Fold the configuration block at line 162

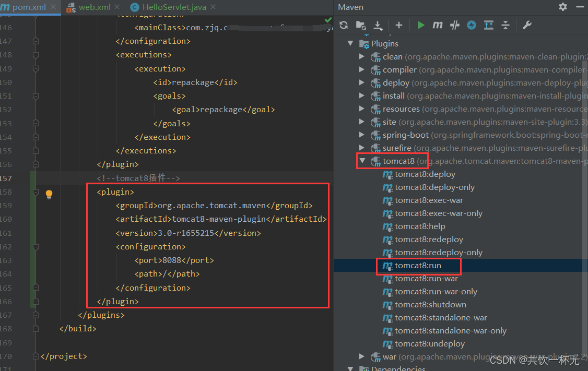36,247
